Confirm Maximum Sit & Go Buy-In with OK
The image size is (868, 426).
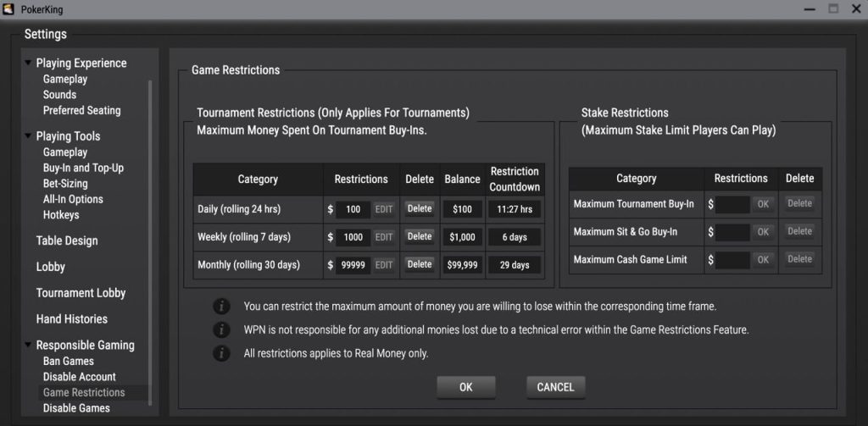(x=763, y=232)
